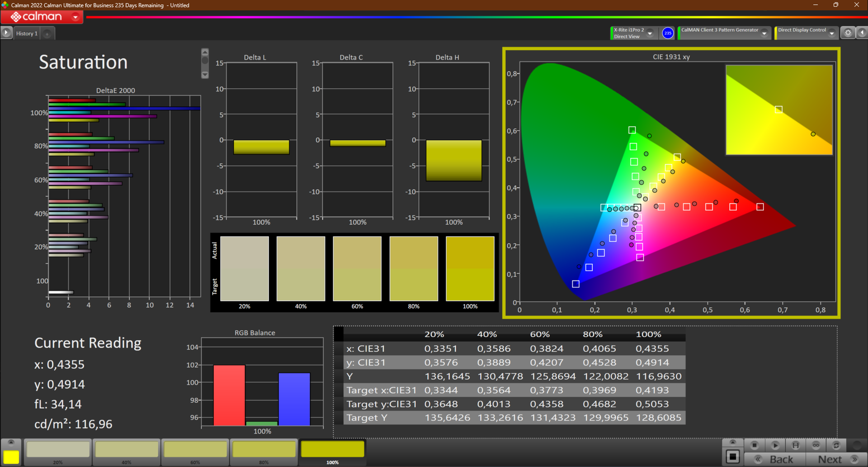
Task: Select the 80% saturation swatch at bottom
Action: click(264, 452)
